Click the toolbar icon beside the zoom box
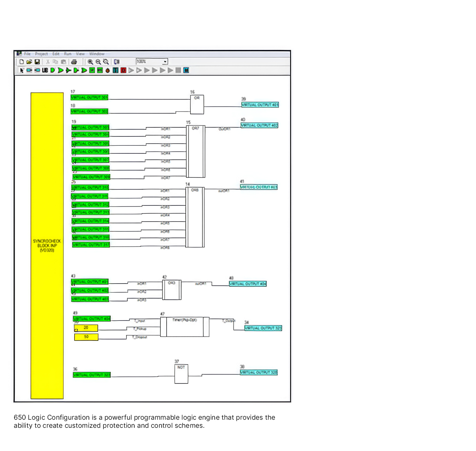 point(117,62)
